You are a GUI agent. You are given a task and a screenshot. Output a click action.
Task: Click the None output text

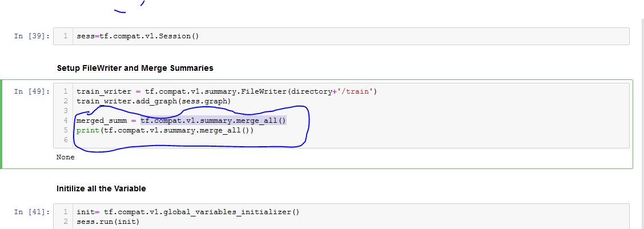(x=66, y=157)
